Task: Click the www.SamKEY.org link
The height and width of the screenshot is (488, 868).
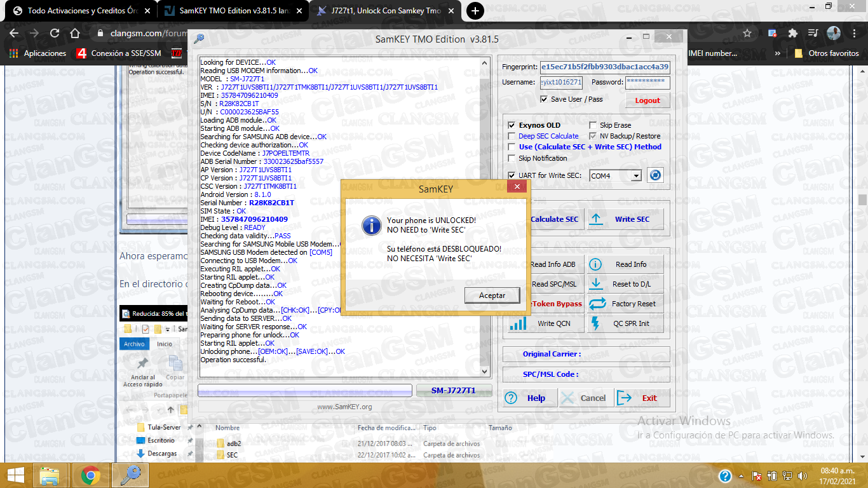Action: pyautogui.click(x=344, y=407)
